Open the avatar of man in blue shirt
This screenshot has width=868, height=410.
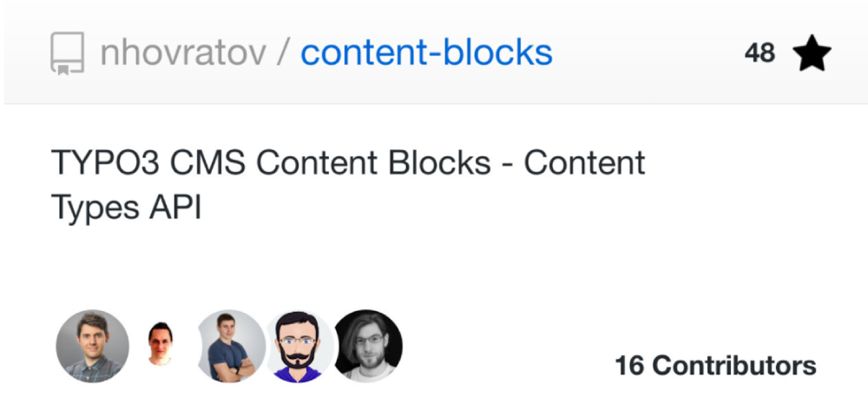click(230, 347)
